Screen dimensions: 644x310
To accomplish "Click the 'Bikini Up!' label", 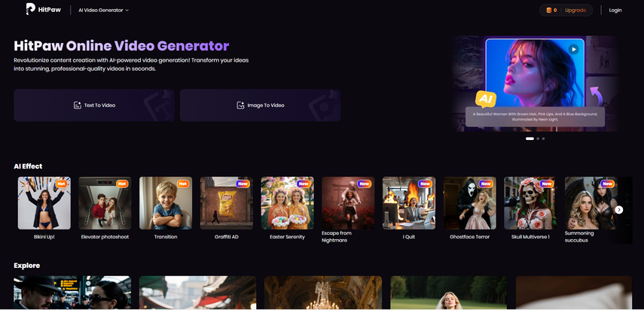I will coord(44,236).
